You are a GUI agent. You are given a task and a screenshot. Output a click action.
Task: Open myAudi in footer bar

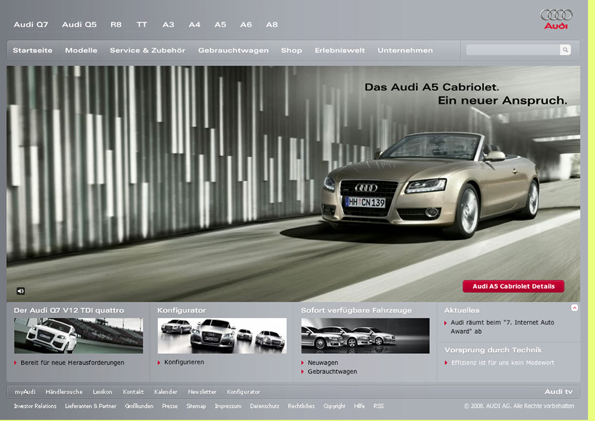[x=25, y=392]
